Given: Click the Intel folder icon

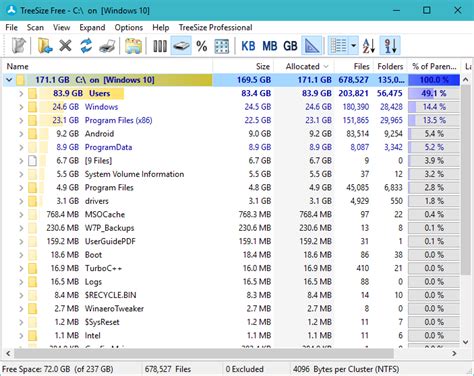Looking at the screenshot, I should tap(32, 335).
